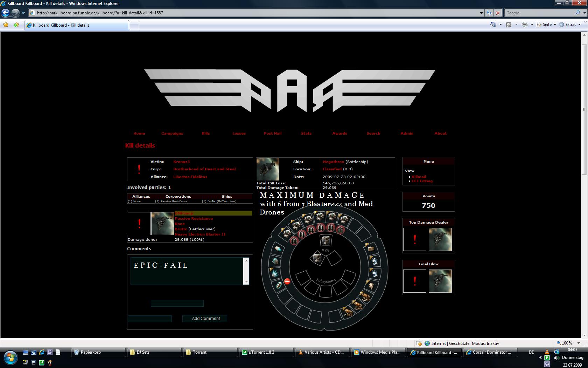Go to the Campaigns page
The width and height of the screenshot is (588, 368).
(172, 133)
